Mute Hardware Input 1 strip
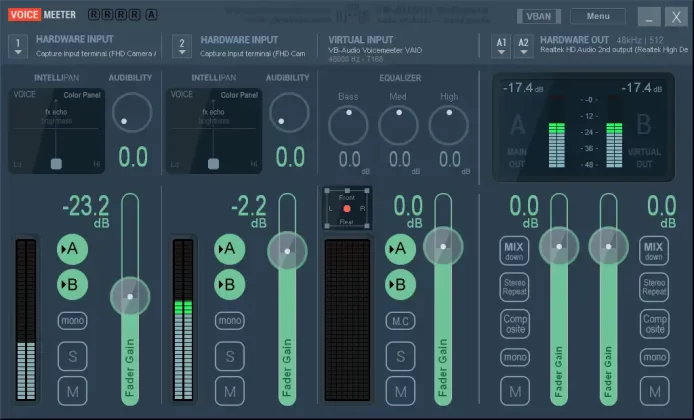This screenshot has height=420, width=694. tap(72, 391)
